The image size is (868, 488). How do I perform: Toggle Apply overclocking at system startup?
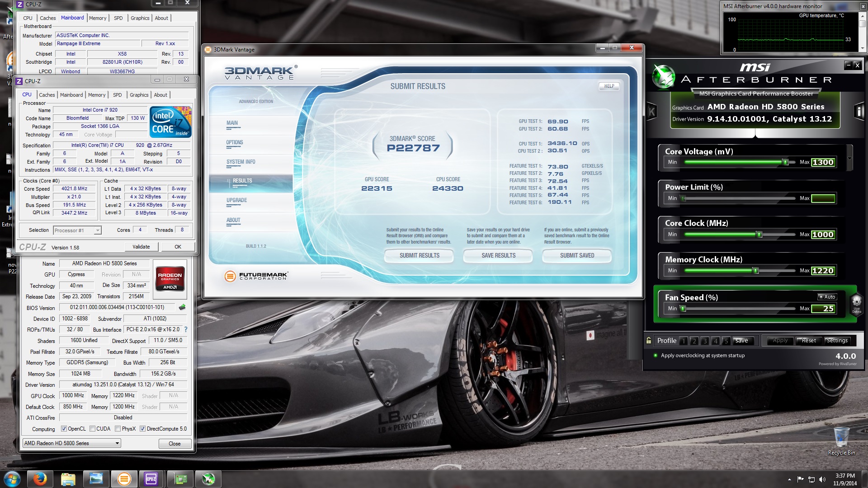(700, 356)
